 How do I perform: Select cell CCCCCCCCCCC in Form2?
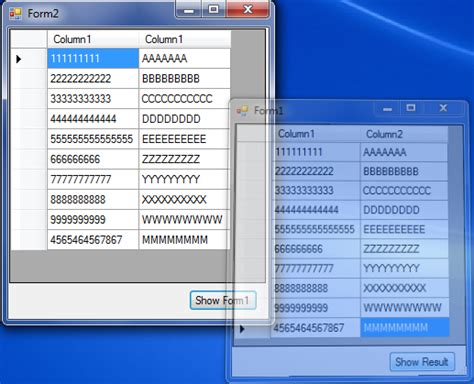184,99
